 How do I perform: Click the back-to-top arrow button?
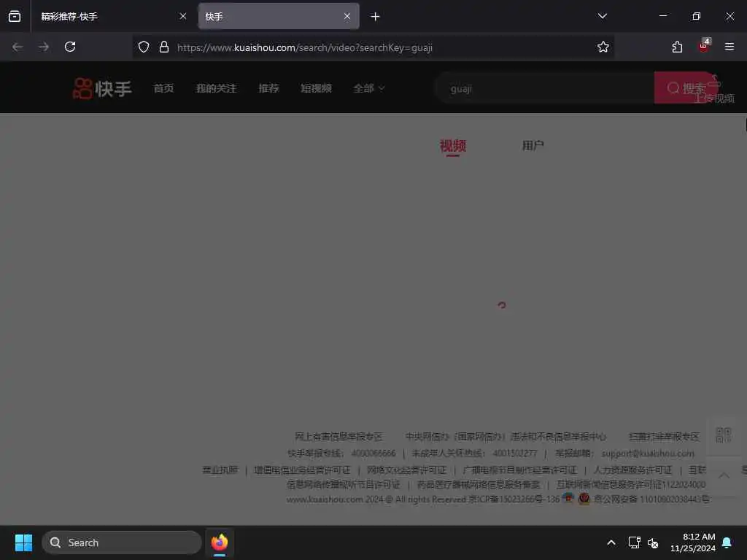point(724,475)
